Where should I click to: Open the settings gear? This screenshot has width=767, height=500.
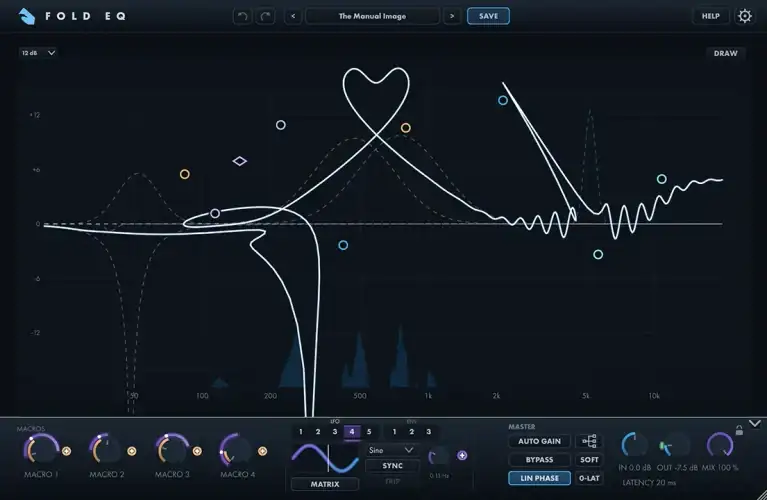(744, 16)
